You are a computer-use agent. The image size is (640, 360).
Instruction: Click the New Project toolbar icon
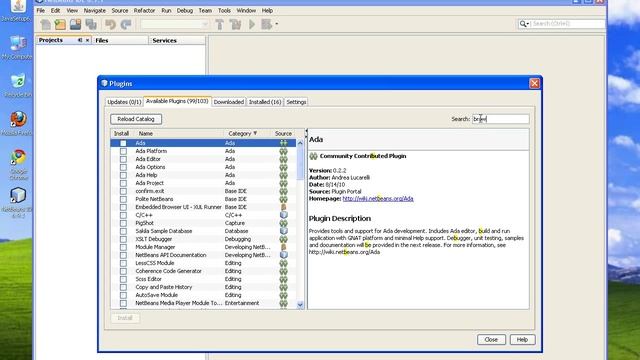coord(60,24)
